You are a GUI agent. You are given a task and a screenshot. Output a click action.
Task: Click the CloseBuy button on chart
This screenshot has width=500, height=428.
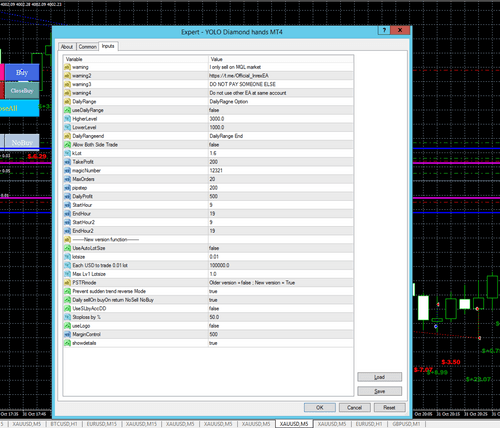point(22,91)
